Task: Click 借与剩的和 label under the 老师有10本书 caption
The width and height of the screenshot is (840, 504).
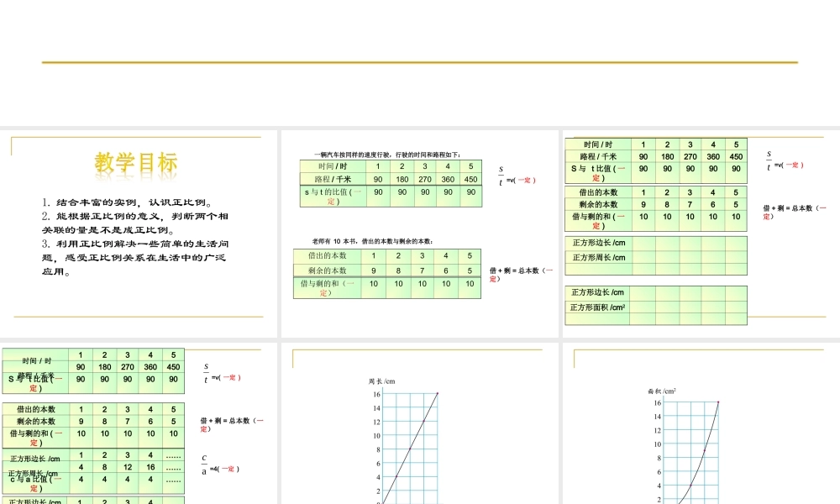Action: pos(328,288)
